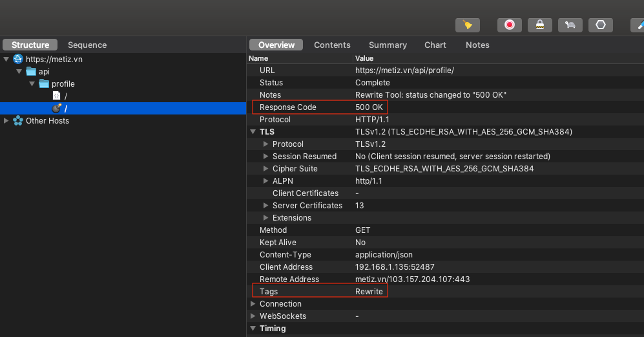Select the Status value Complete

(373, 83)
